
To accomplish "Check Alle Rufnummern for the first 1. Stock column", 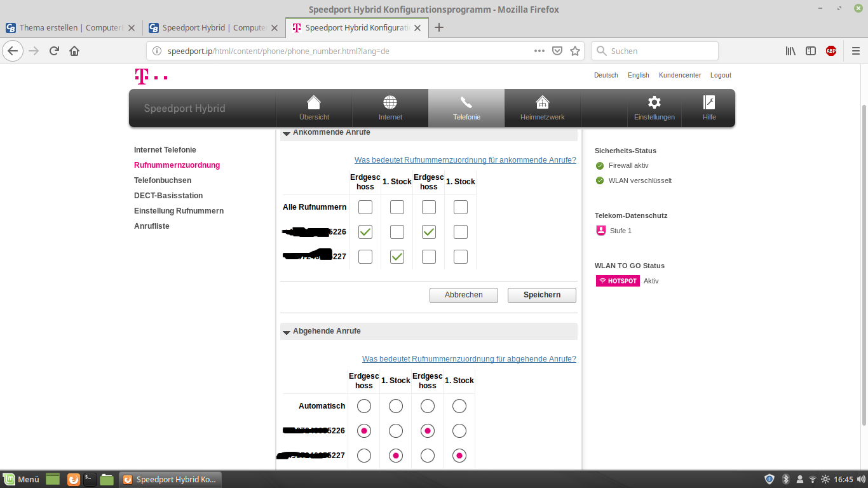I will click(397, 207).
